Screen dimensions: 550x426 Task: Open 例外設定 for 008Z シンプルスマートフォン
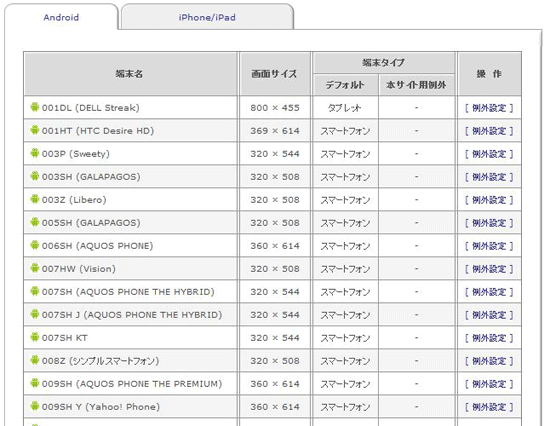click(x=489, y=361)
